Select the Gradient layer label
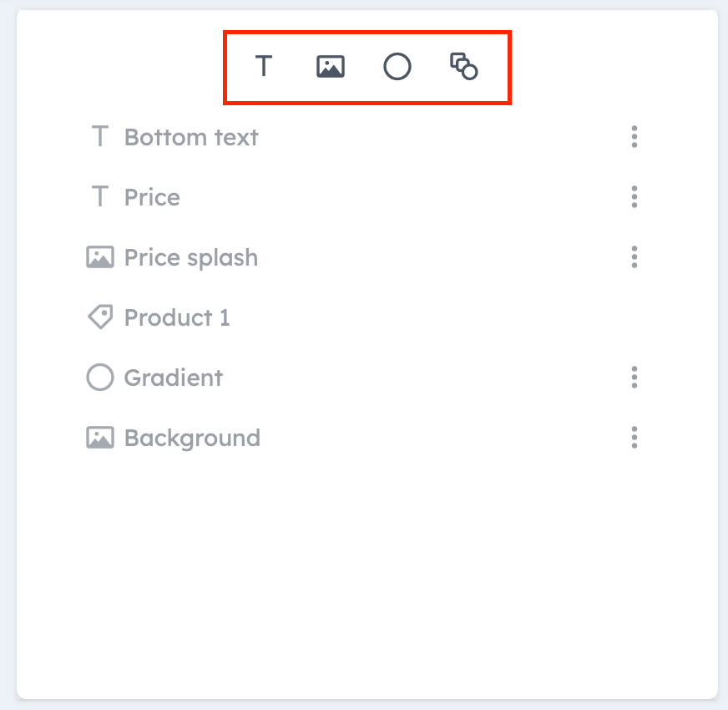728x710 pixels. 173,378
